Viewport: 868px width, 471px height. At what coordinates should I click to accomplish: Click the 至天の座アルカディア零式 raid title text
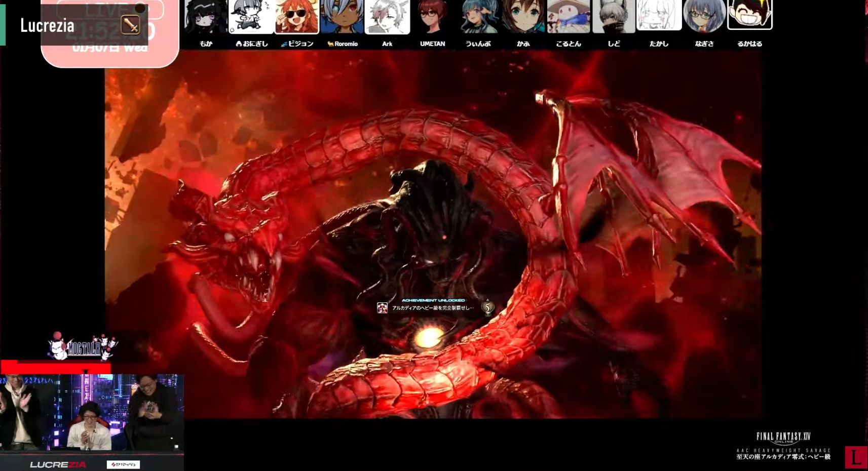click(783, 457)
